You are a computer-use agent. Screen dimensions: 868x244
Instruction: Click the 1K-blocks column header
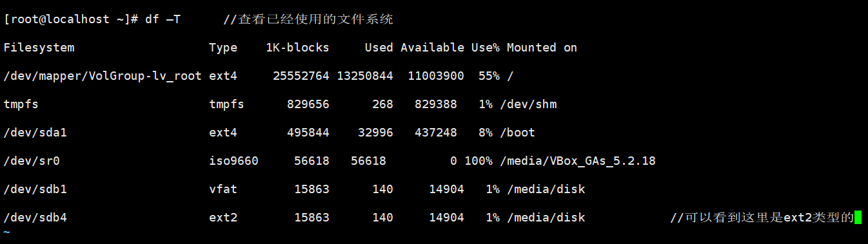click(x=297, y=48)
